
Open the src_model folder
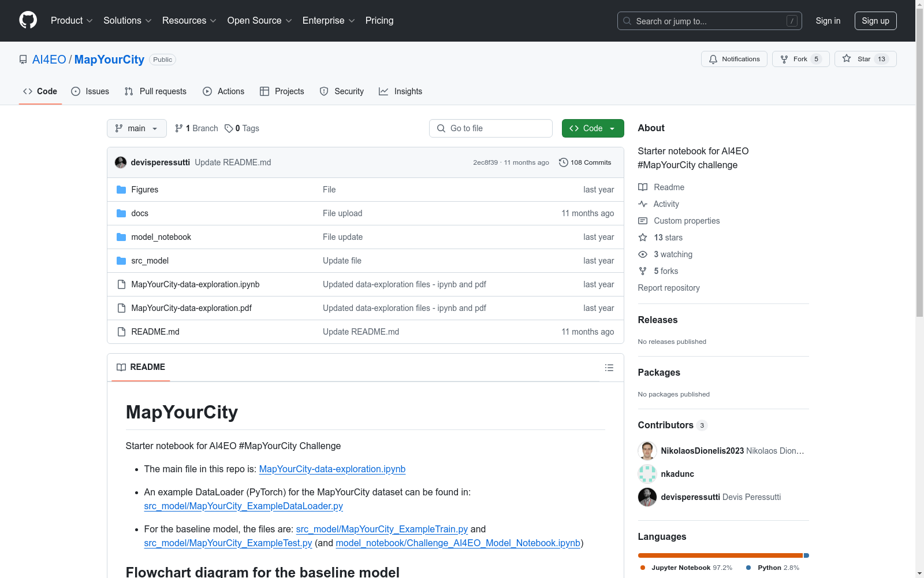tap(150, 261)
